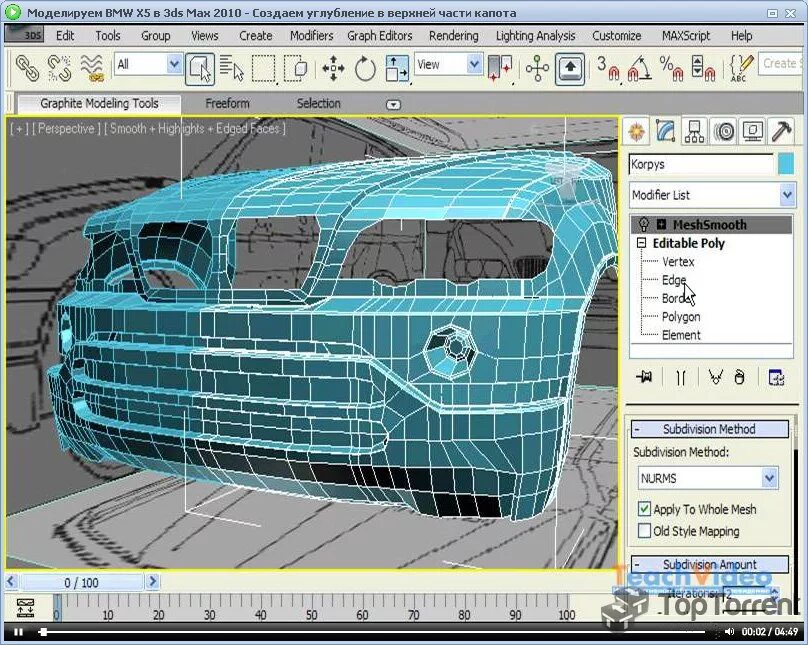Click Configure Modifier Sets icon
This screenshot has height=645, width=808.
pyautogui.click(x=776, y=378)
